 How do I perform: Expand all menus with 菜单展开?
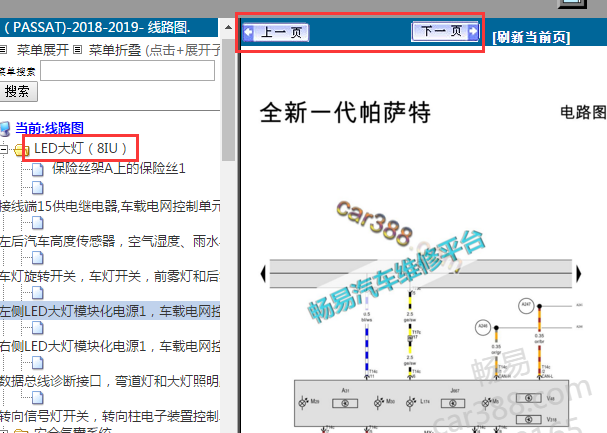(x=43, y=50)
